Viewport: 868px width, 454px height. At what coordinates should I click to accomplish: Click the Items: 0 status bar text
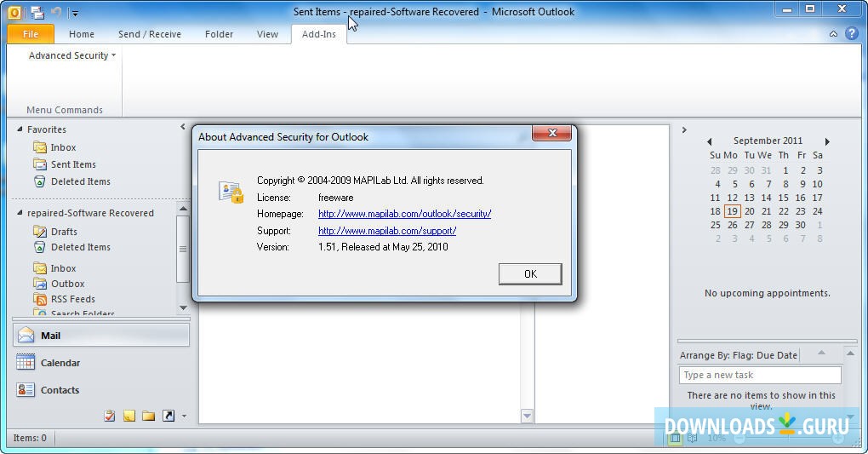(30, 438)
